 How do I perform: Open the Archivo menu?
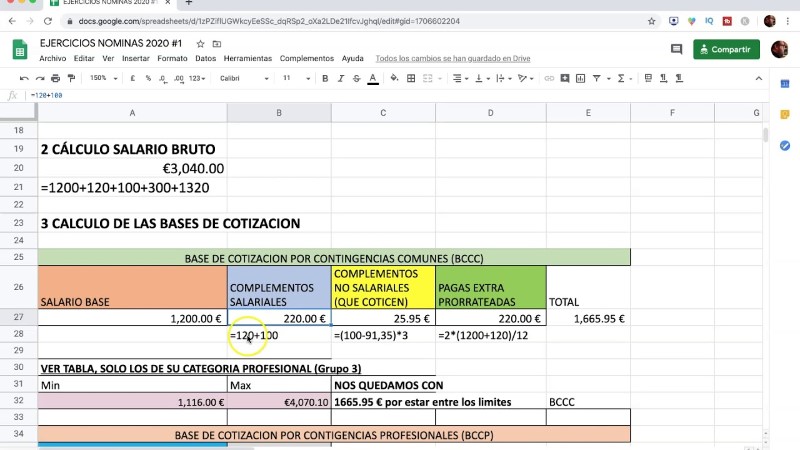pyautogui.click(x=53, y=59)
